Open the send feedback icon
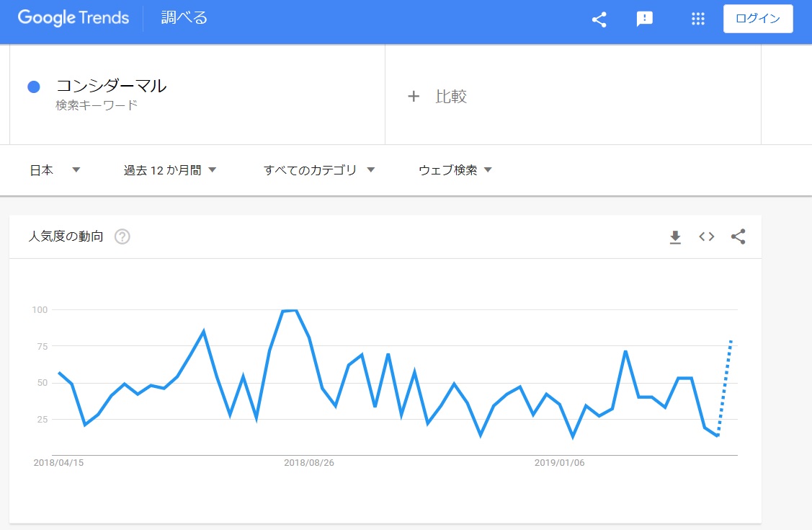The width and height of the screenshot is (812, 530). coord(645,19)
